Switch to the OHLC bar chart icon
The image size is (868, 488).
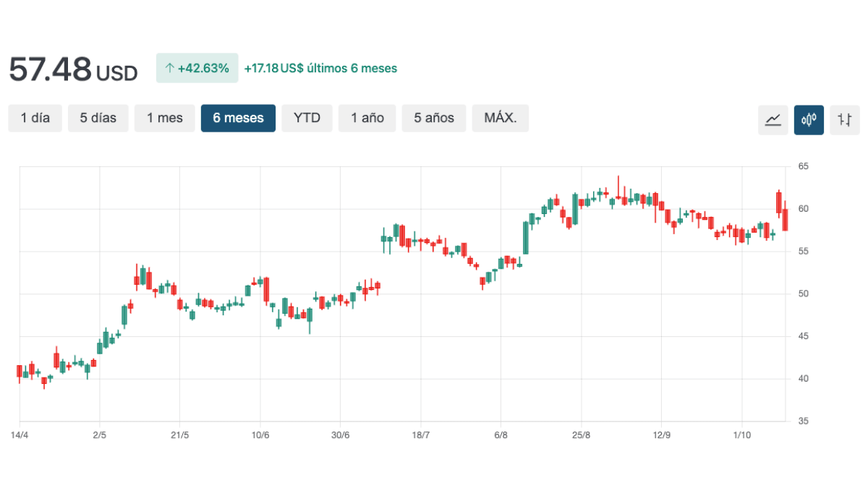coord(845,119)
